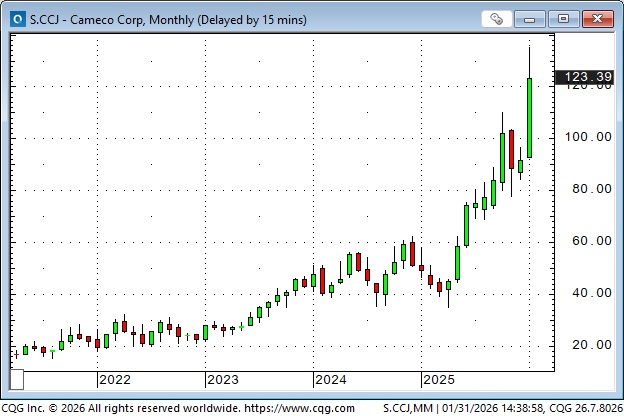Select the 2025 year marker on time axis
Image resolution: width=624 pixels, height=416 pixels.
tap(438, 380)
